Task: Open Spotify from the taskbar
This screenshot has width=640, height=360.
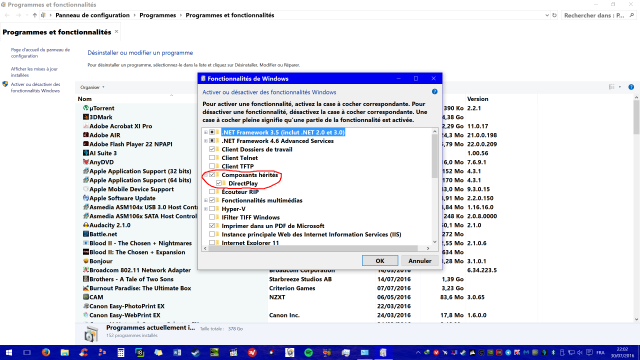Action: tap(308, 352)
